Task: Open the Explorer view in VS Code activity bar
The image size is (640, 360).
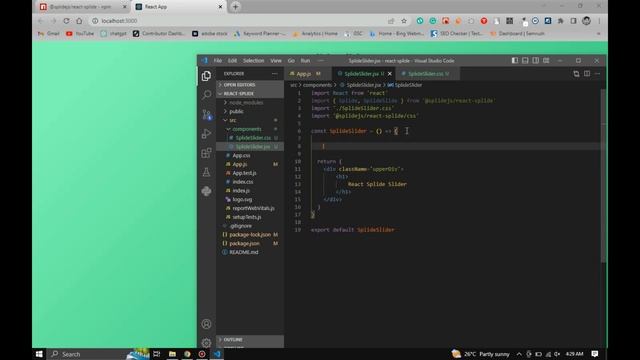Action: point(206,76)
